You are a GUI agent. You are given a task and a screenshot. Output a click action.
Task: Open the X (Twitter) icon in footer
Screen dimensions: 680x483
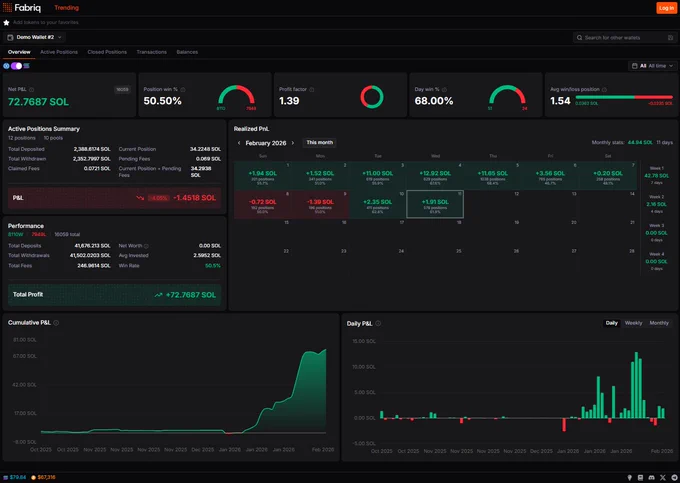[x=663, y=477]
